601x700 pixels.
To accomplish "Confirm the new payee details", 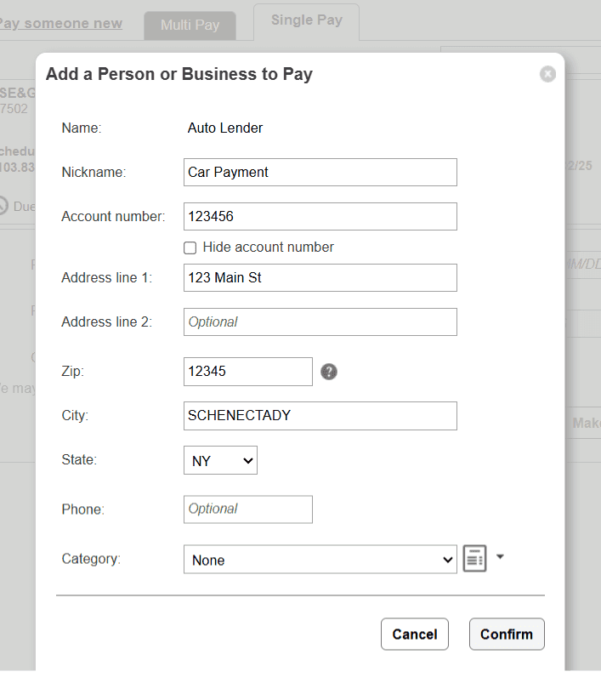I will pyautogui.click(x=507, y=634).
